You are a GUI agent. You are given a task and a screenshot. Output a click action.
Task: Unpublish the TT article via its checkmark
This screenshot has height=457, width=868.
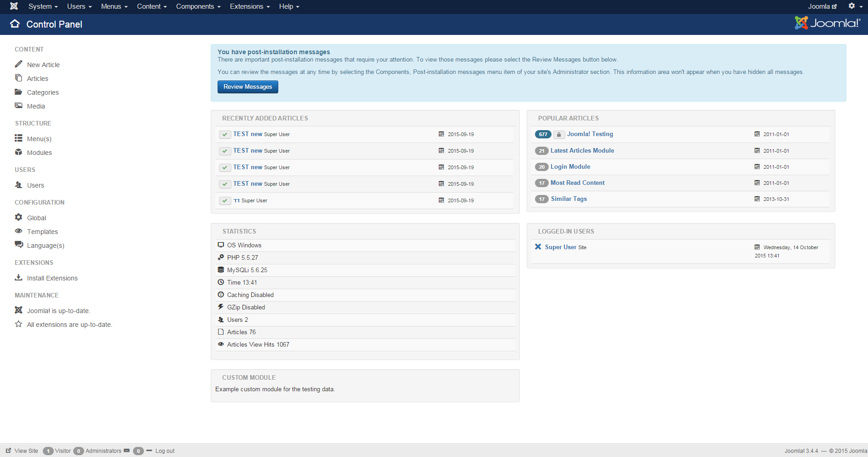[x=225, y=200]
